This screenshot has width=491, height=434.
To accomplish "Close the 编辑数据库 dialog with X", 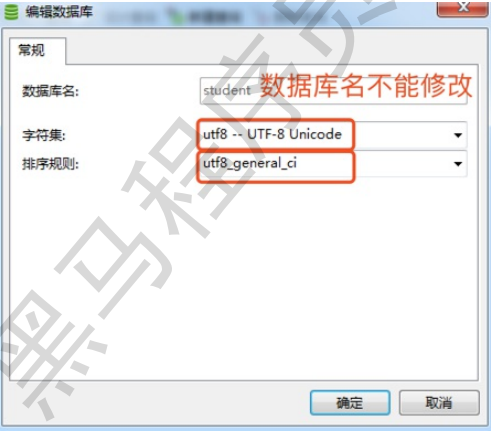I will click(x=463, y=8).
